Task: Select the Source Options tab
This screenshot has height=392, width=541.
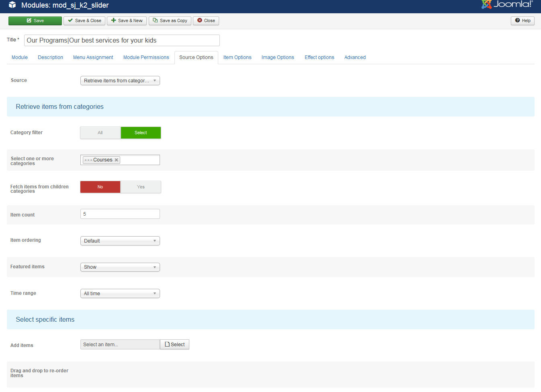Action: [196, 57]
